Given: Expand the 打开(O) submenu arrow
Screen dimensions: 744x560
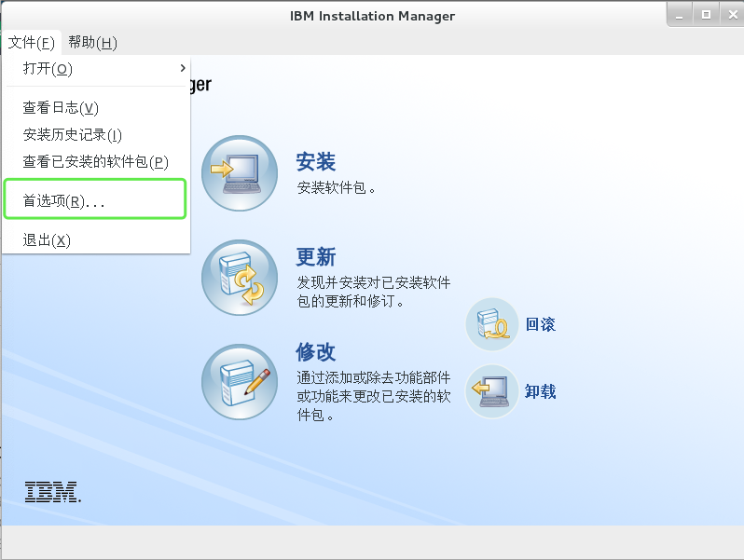Looking at the screenshot, I should [x=183, y=68].
